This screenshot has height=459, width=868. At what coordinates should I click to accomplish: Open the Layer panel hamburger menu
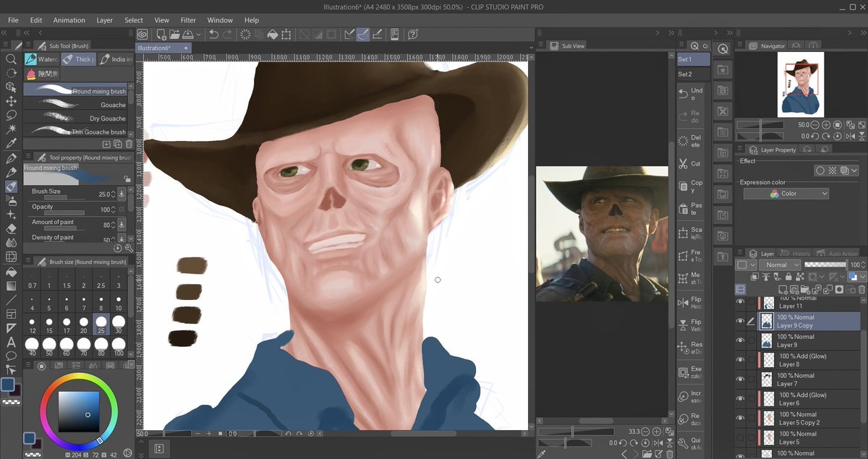[740, 254]
